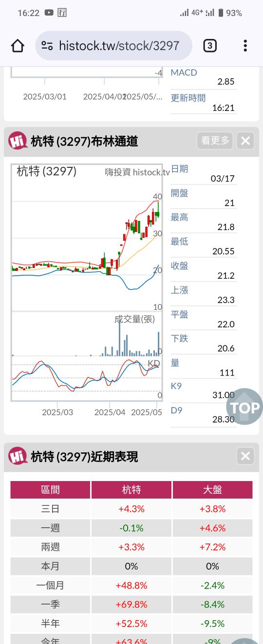Tap the 杭特 (3297)布林通道 heading
The height and width of the screenshot is (644, 263).
[x=84, y=142]
